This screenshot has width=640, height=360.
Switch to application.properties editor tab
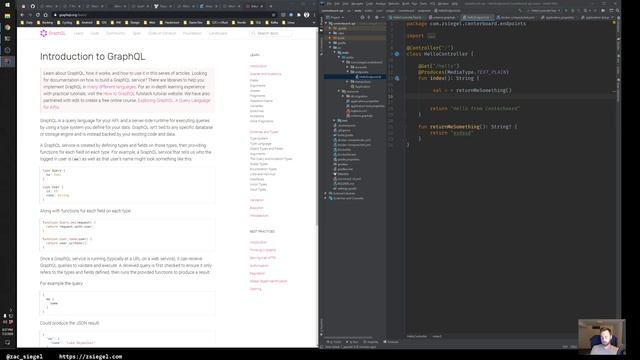(558, 18)
